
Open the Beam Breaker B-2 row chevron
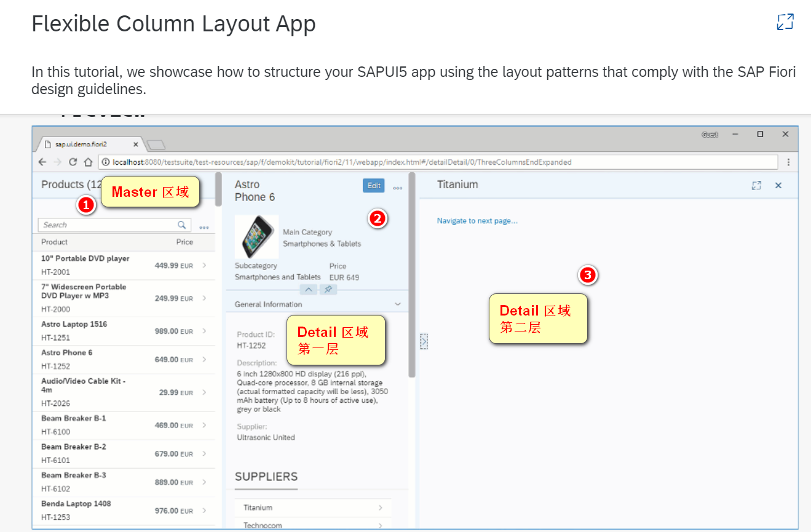click(x=204, y=453)
